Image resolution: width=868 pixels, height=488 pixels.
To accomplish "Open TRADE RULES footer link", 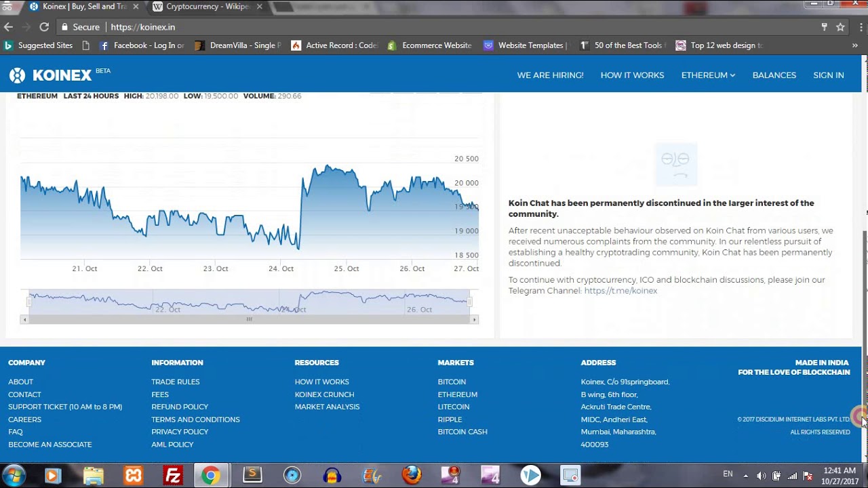I will pyautogui.click(x=176, y=382).
